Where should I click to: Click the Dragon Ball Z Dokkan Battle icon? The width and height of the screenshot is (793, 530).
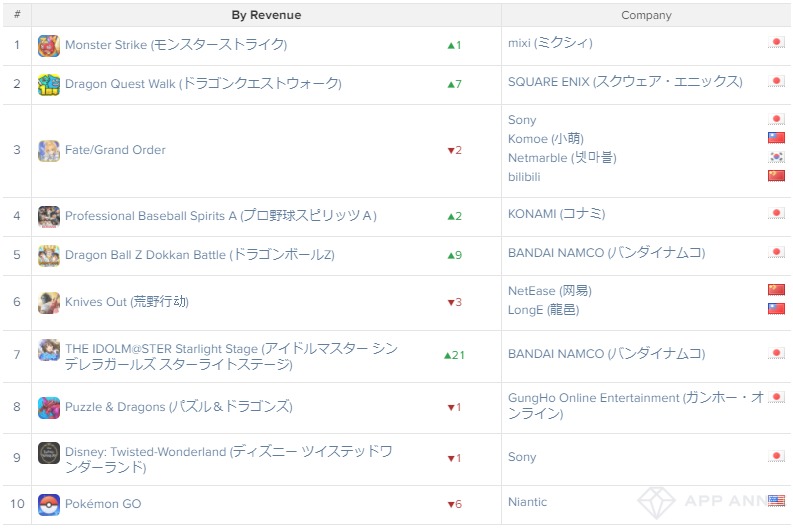[x=49, y=255]
